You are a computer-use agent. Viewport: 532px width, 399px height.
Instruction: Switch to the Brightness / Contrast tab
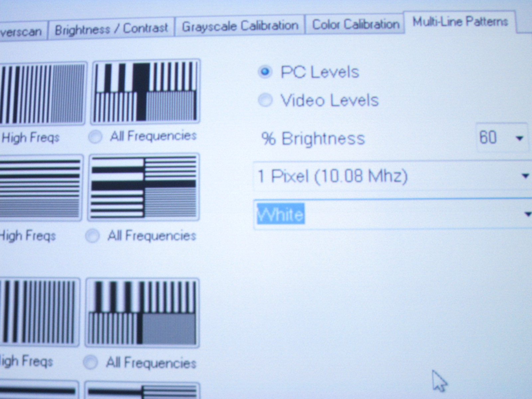[x=111, y=29]
